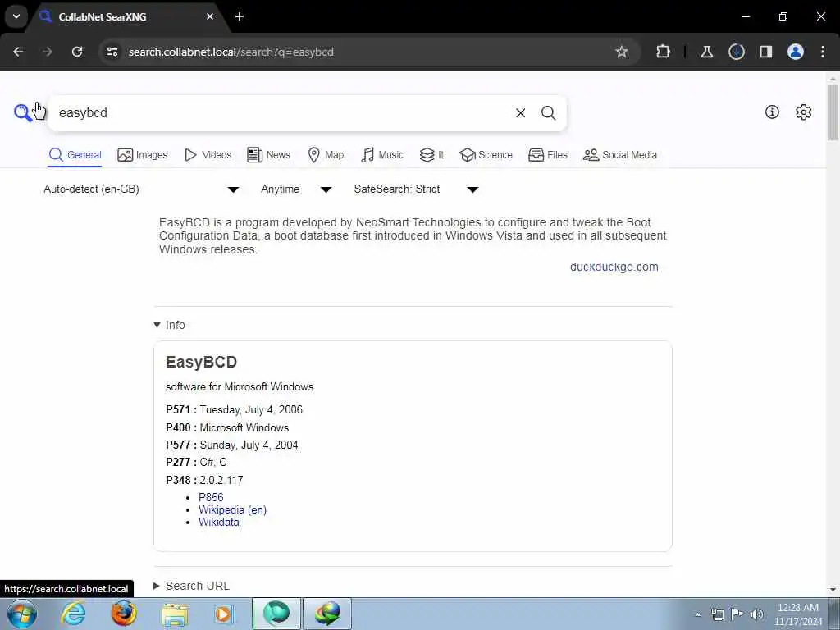
Task: Open the Windows Start menu
Action: click(22, 614)
